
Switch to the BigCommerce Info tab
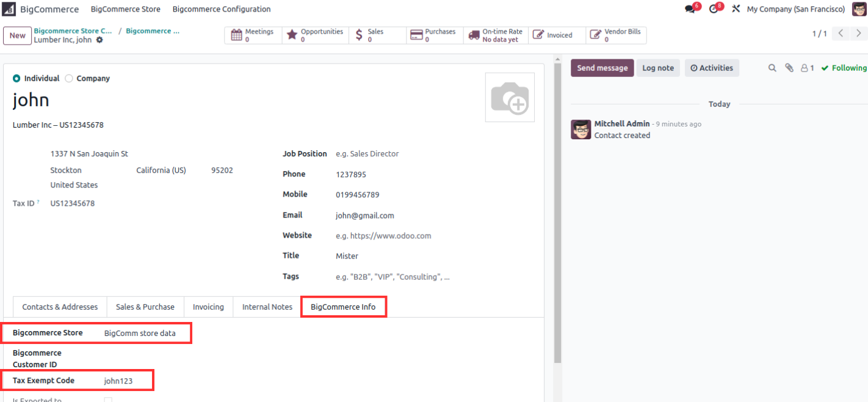[343, 307]
